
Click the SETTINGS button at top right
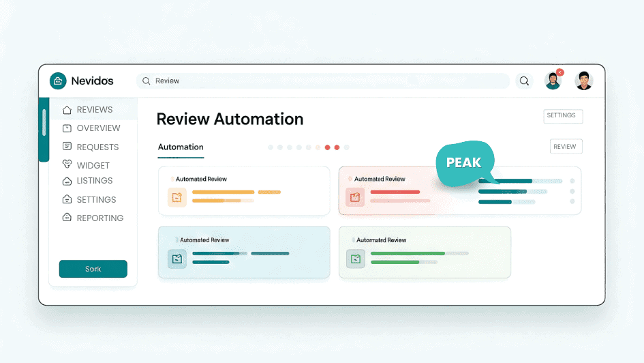563,116
